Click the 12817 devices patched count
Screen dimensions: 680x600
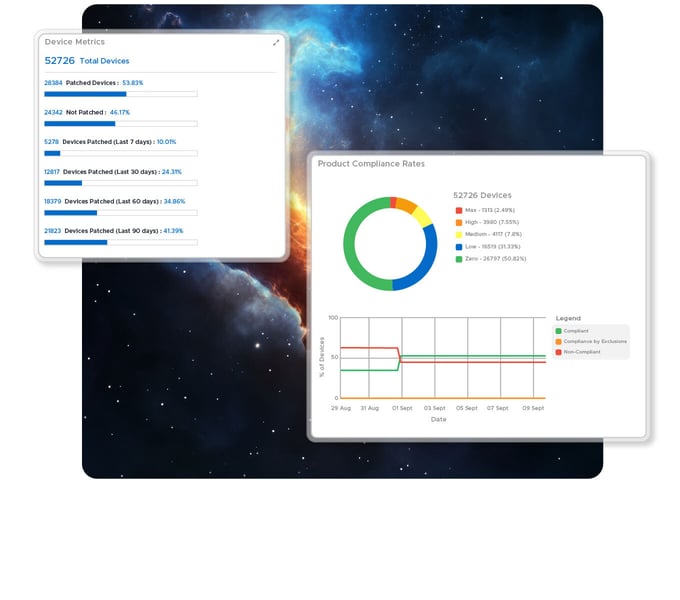coord(52,172)
